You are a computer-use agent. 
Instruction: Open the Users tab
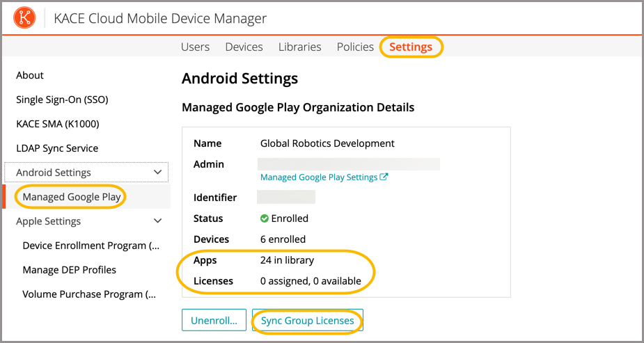coord(195,47)
